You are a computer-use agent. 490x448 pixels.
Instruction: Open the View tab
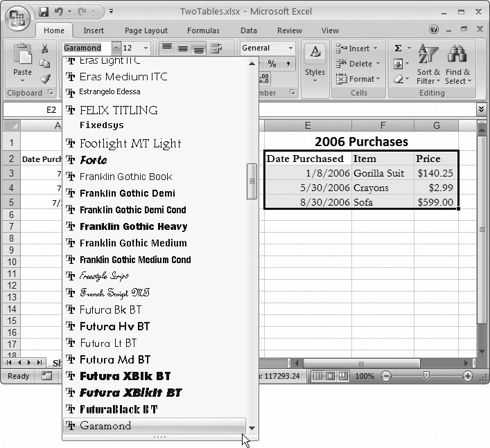pyautogui.click(x=330, y=30)
